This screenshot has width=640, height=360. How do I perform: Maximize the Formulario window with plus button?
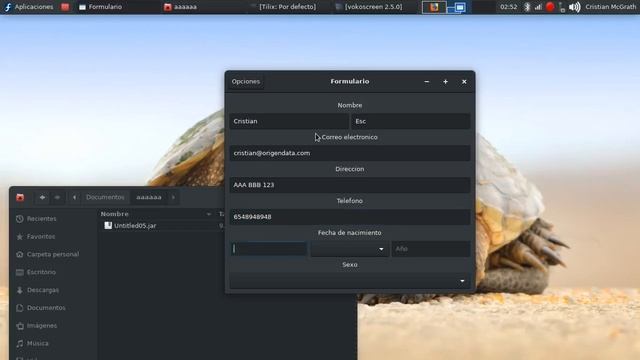click(x=445, y=82)
